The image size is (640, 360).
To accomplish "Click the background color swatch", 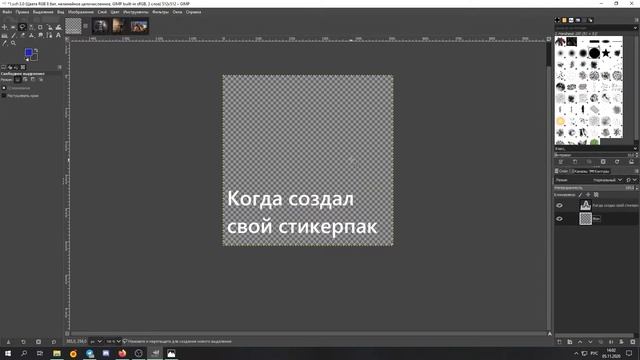I will point(34,58).
